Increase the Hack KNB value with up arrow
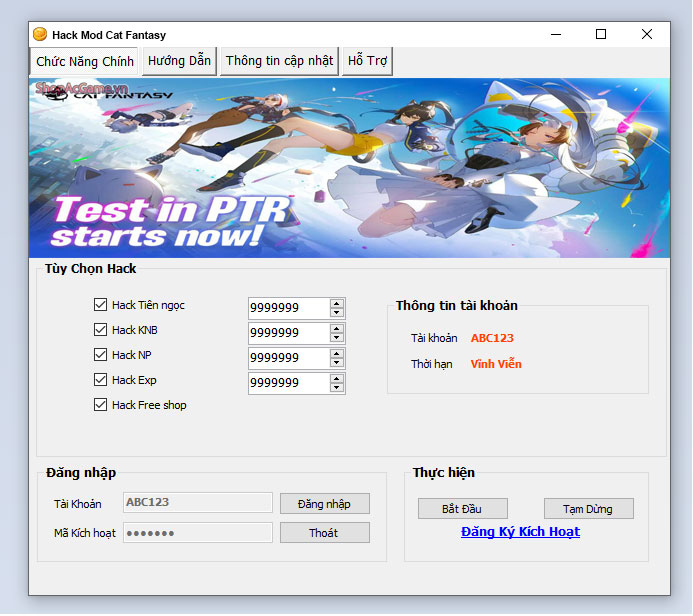693x616 pixels. coord(337,328)
